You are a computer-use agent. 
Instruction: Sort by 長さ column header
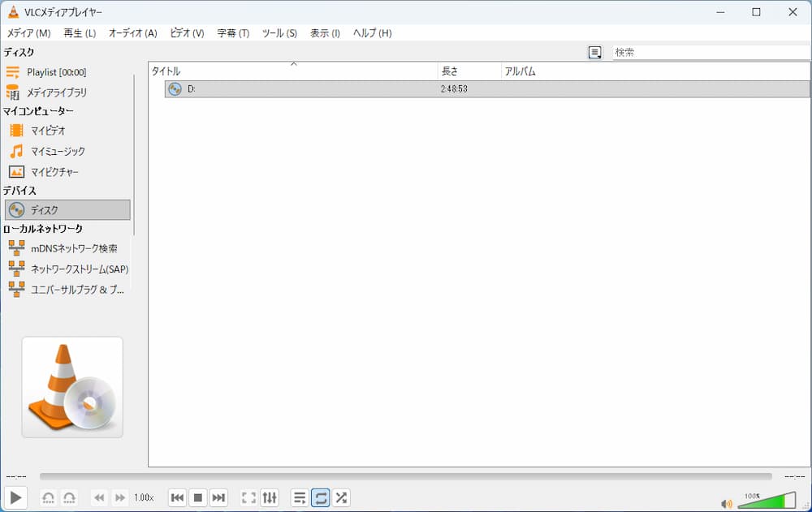point(469,71)
